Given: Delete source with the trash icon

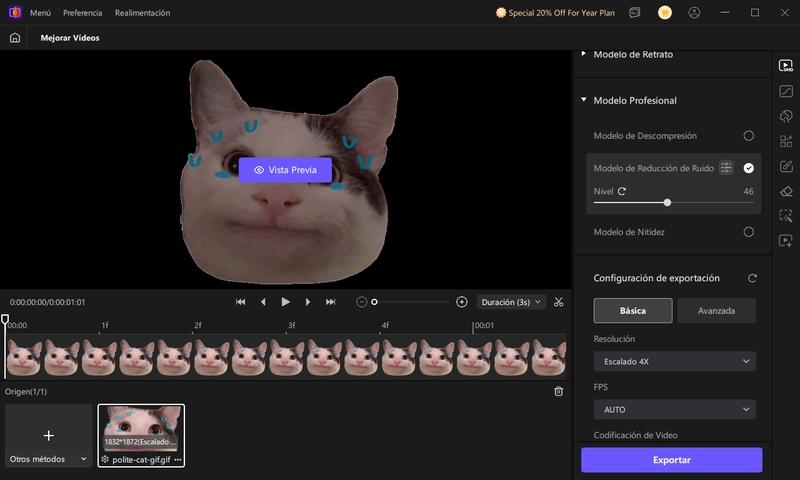Looking at the screenshot, I should tap(559, 391).
